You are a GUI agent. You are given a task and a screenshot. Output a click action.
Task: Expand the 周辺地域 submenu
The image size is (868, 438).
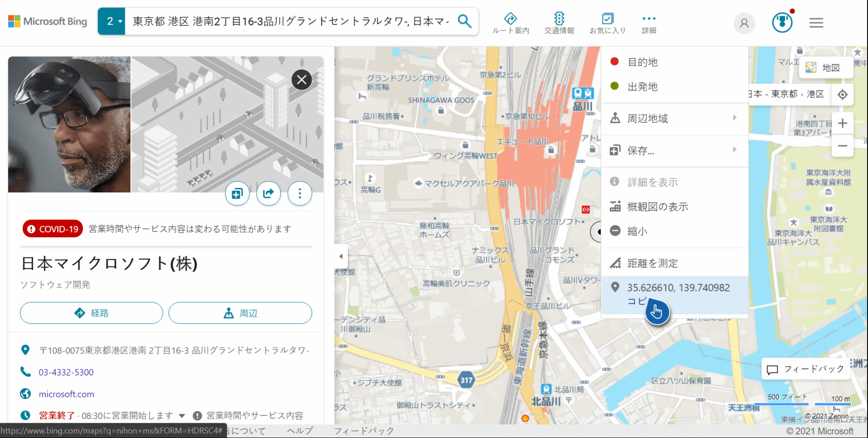click(x=674, y=118)
